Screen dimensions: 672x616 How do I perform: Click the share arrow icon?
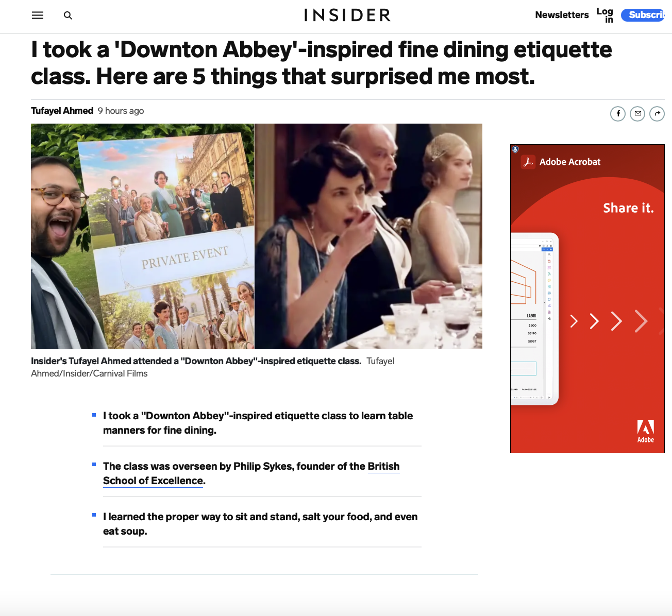[x=657, y=114]
